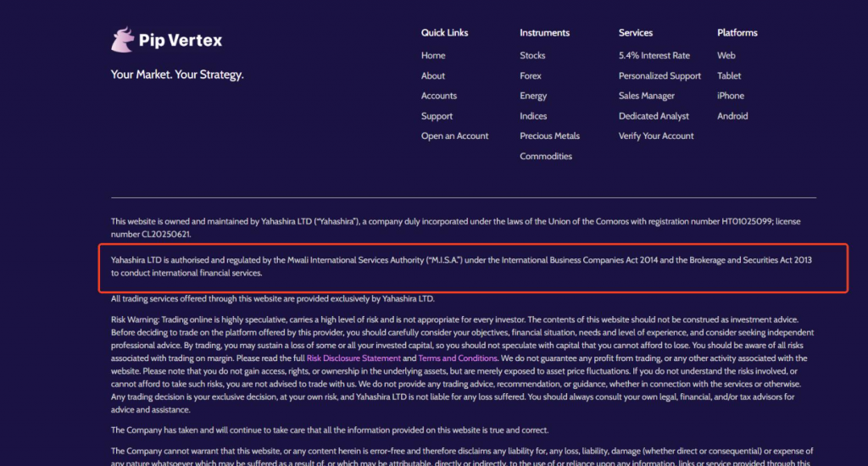Go to Home in Quick Links
This screenshot has width=868, height=466.
point(433,55)
